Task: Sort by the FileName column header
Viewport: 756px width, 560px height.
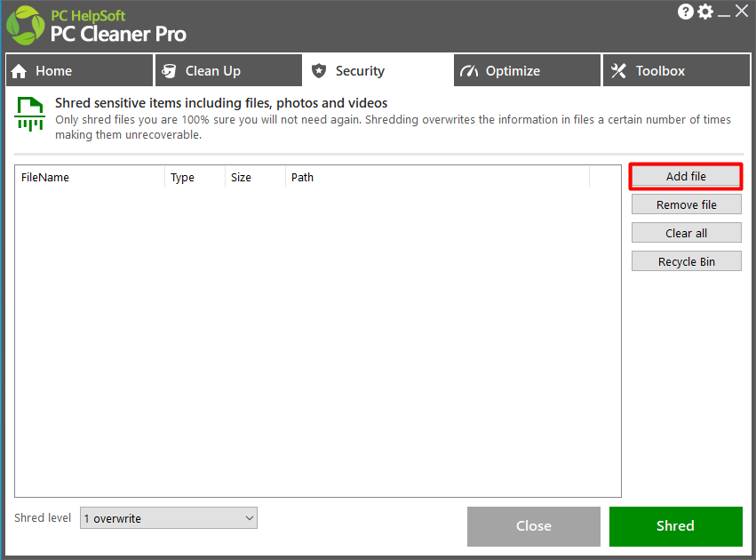Action: tap(90, 178)
